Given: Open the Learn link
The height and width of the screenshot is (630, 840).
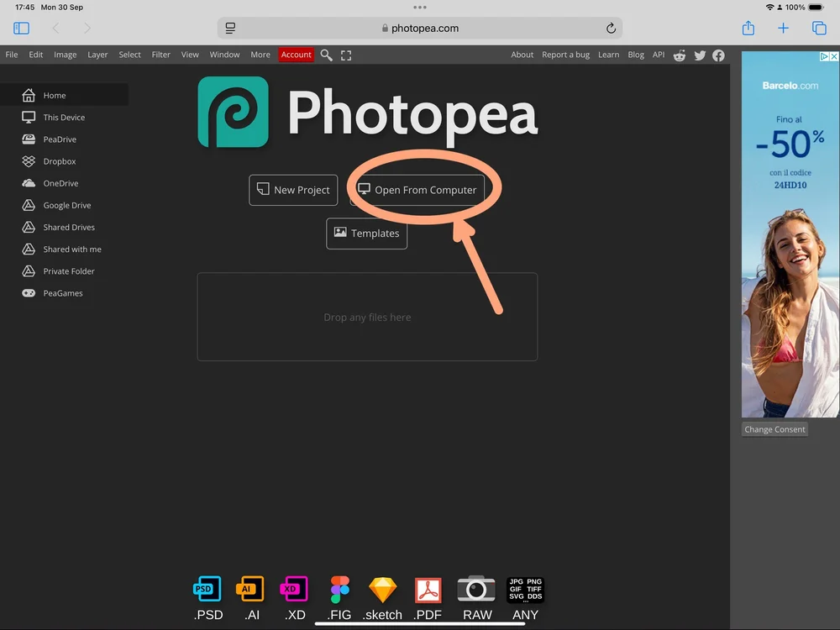Looking at the screenshot, I should pyautogui.click(x=608, y=55).
